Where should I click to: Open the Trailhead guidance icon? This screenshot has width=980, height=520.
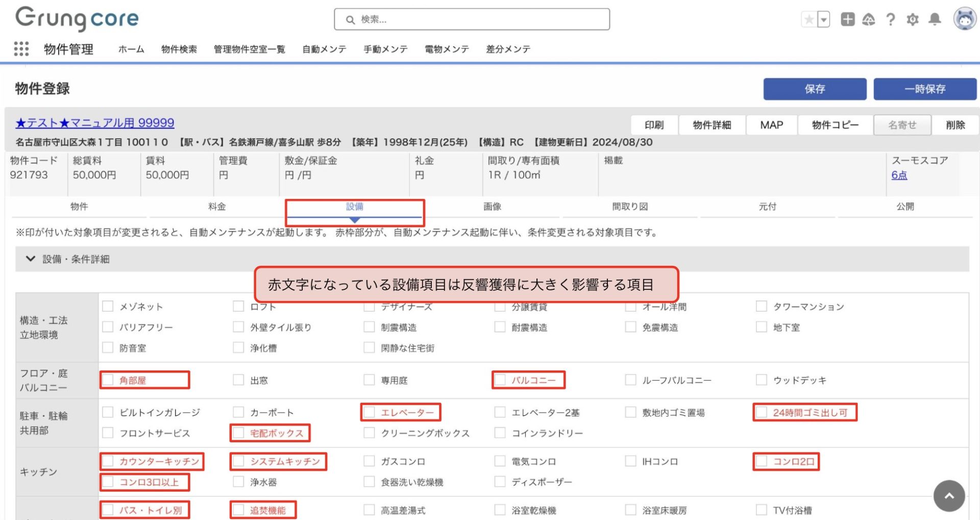click(x=868, y=19)
